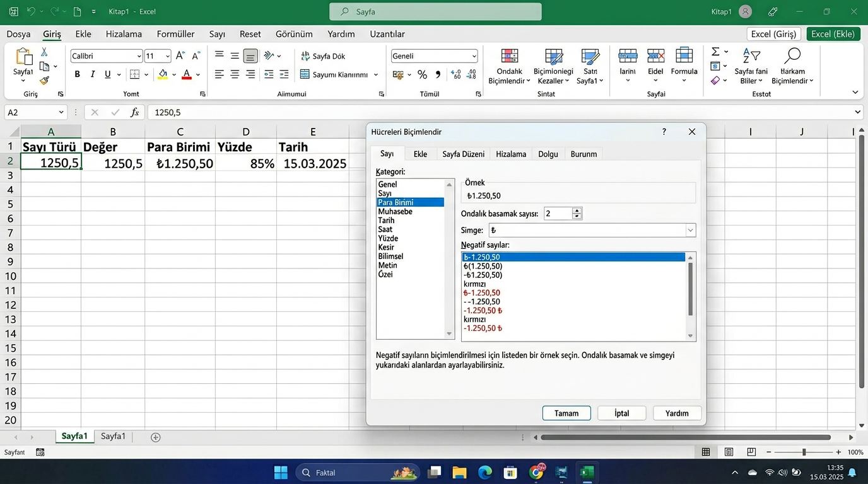Toggle bold formatting

click(x=77, y=74)
